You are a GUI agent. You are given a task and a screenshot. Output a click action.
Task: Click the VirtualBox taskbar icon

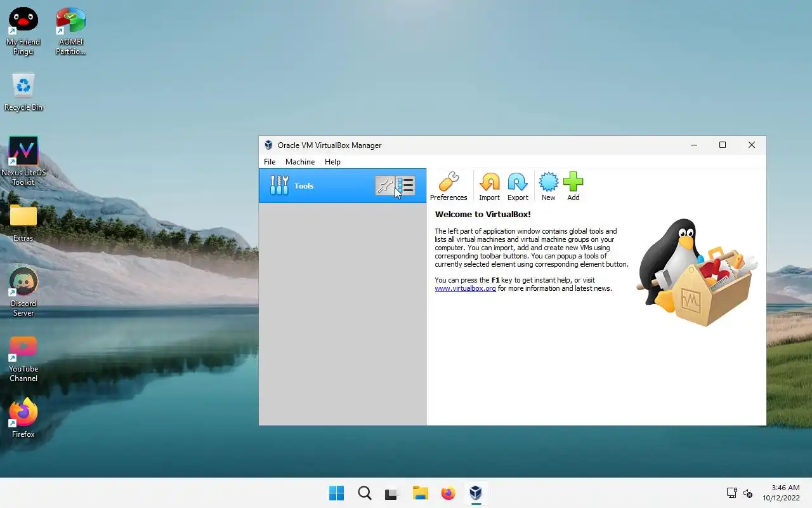(476, 493)
